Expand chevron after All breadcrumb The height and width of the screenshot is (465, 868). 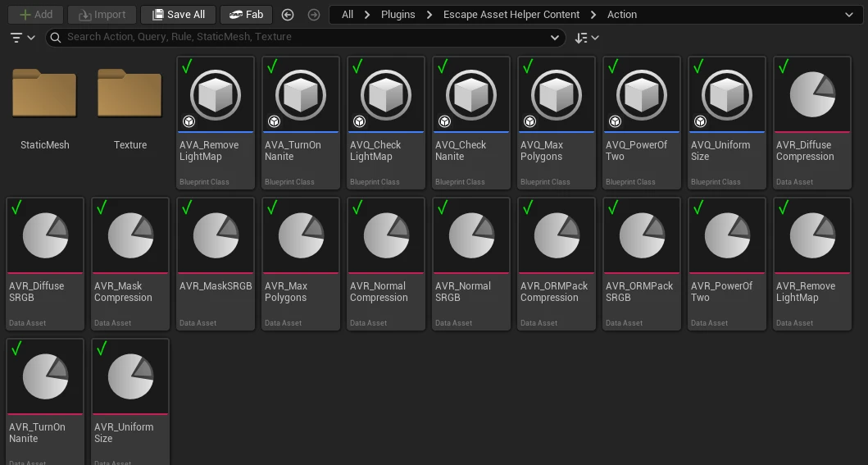coord(367,15)
